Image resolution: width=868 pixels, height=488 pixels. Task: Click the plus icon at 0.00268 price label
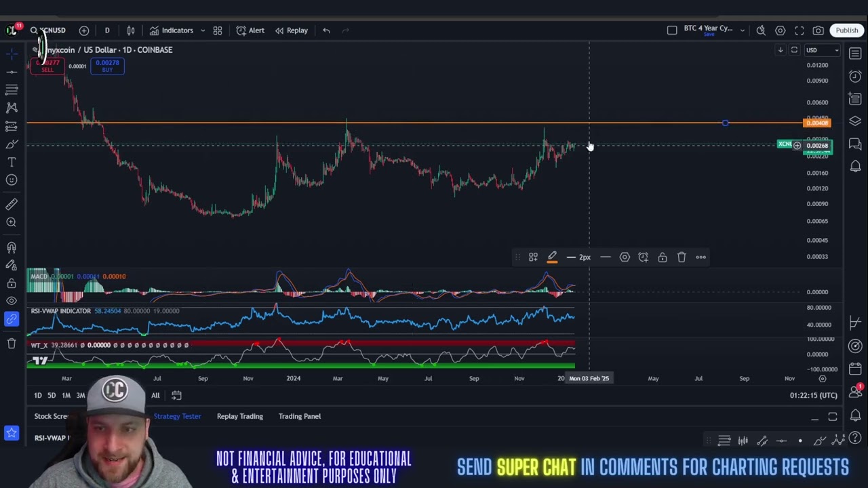click(x=797, y=145)
